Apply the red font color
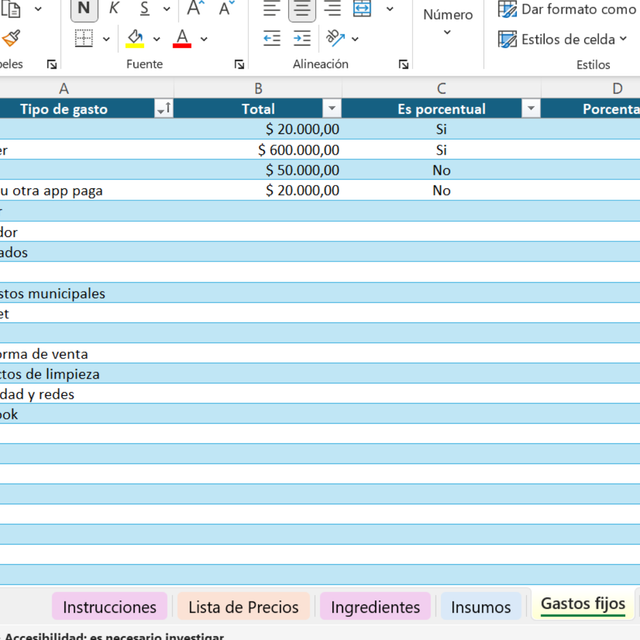The image size is (640, 640). 182,39
